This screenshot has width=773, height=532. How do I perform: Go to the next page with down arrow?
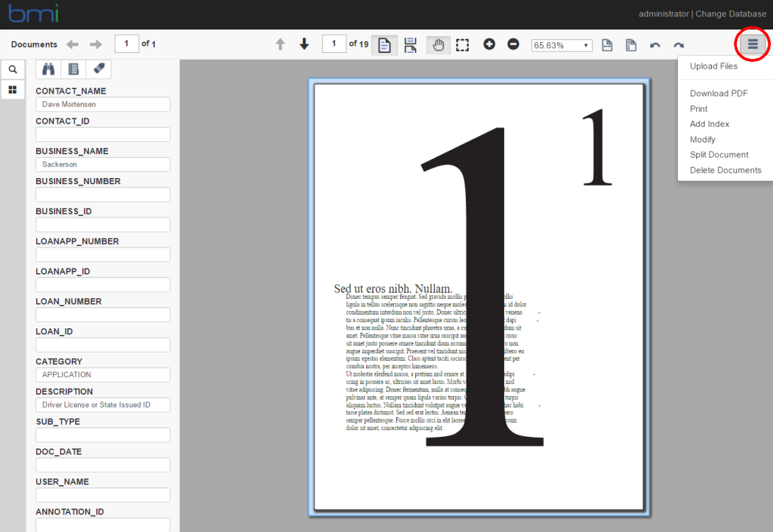tap(304, 45)
